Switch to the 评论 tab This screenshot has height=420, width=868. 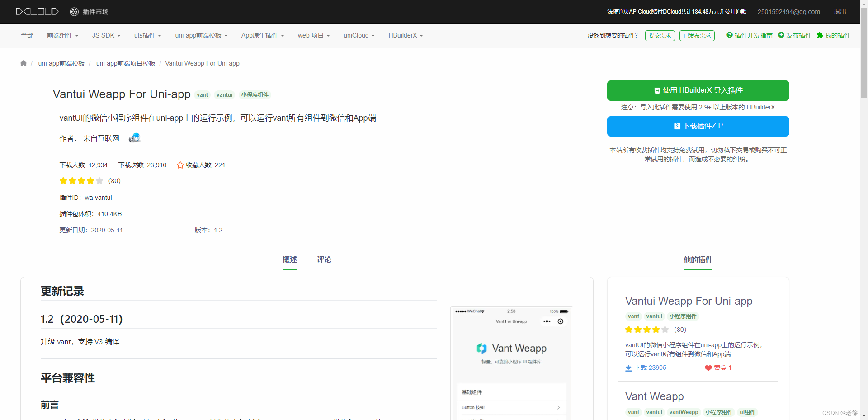tap(324, 260)
